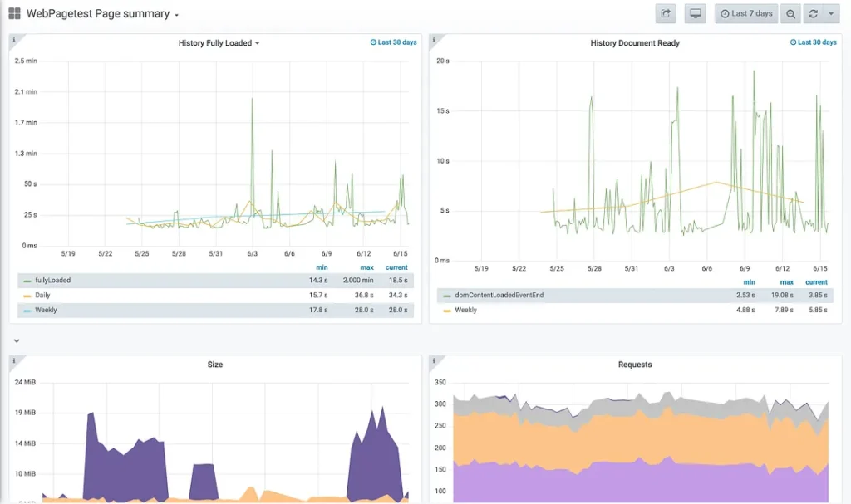The width and height of the screenshot is (851, 504).
Task: Collapse the row using the chevron above Size
Action: [x=16, y=340]
